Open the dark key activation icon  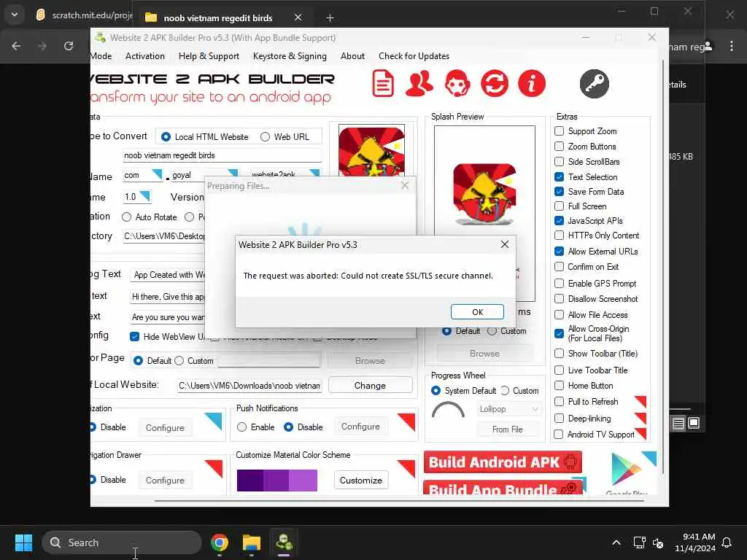point(594,84)
